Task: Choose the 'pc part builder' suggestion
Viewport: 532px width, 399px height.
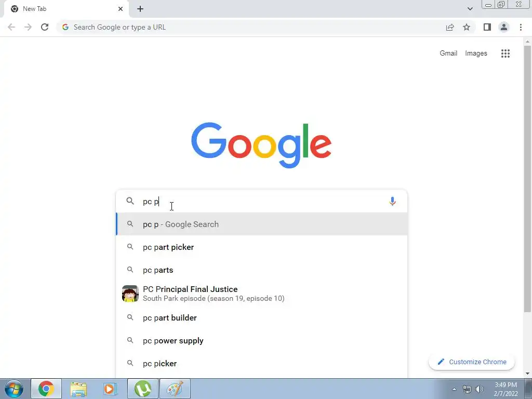Action: click(x=261, y=318)
